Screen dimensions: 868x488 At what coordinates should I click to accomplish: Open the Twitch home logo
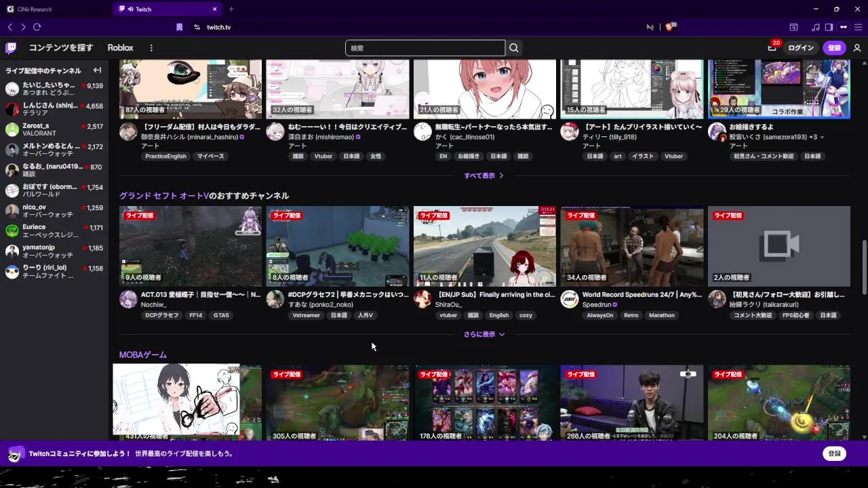tap(11, 48)
